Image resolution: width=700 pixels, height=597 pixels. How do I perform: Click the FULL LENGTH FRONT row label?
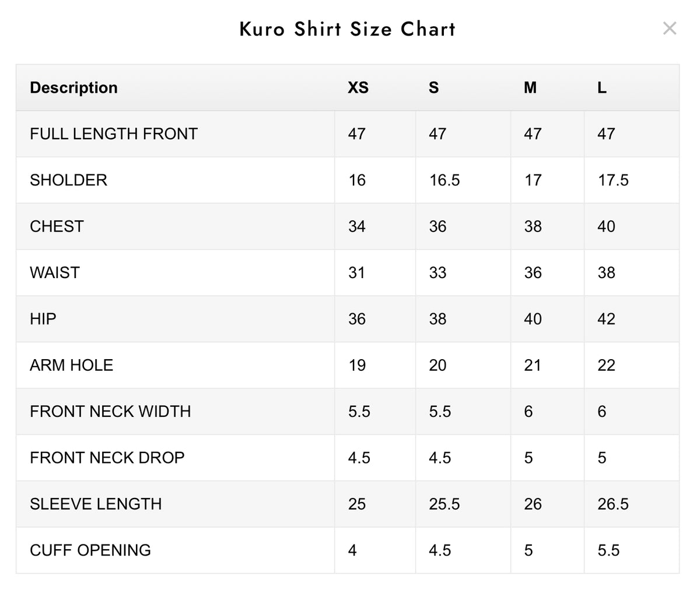pyautogui.click(x=114, y=134)
